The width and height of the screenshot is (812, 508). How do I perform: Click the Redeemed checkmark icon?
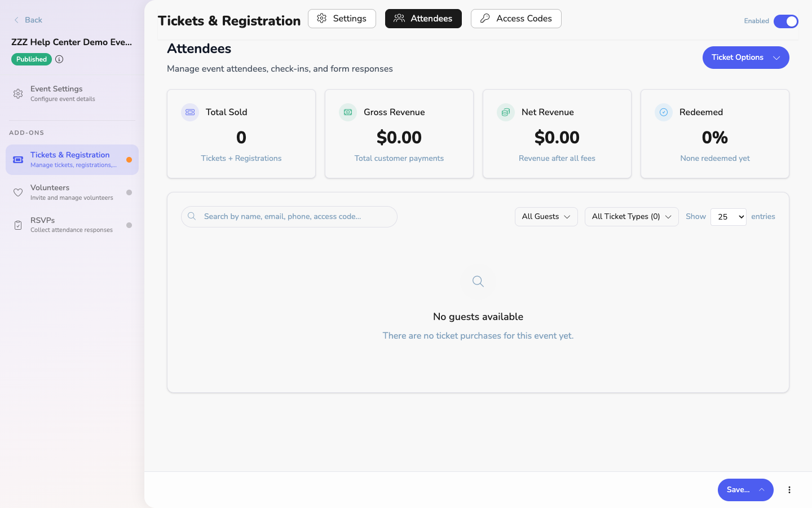coord(664,112)
